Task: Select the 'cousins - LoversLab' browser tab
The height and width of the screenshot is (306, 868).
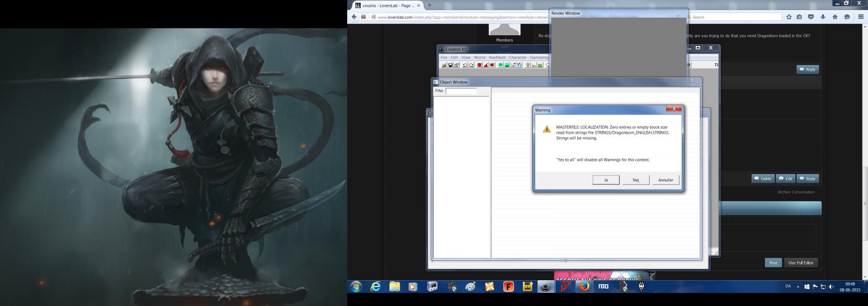Action: [x=388, y=5]
